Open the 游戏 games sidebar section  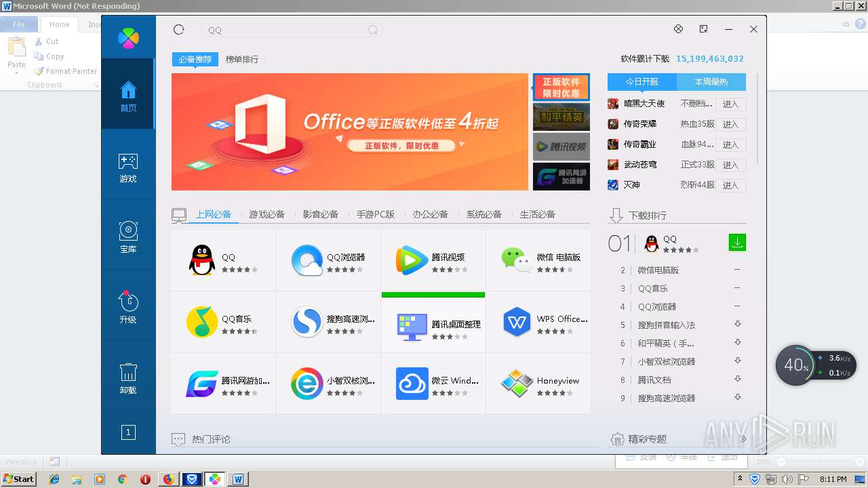128,168
